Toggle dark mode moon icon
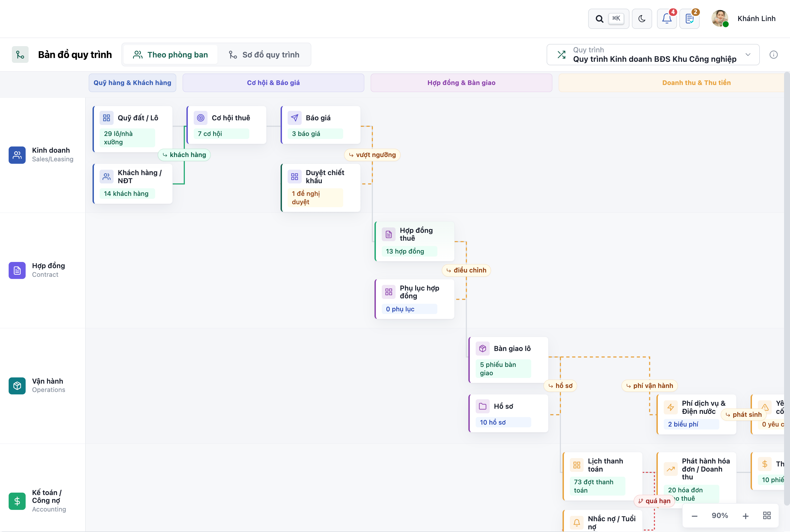790x532 pixels. tap(642, 19)
